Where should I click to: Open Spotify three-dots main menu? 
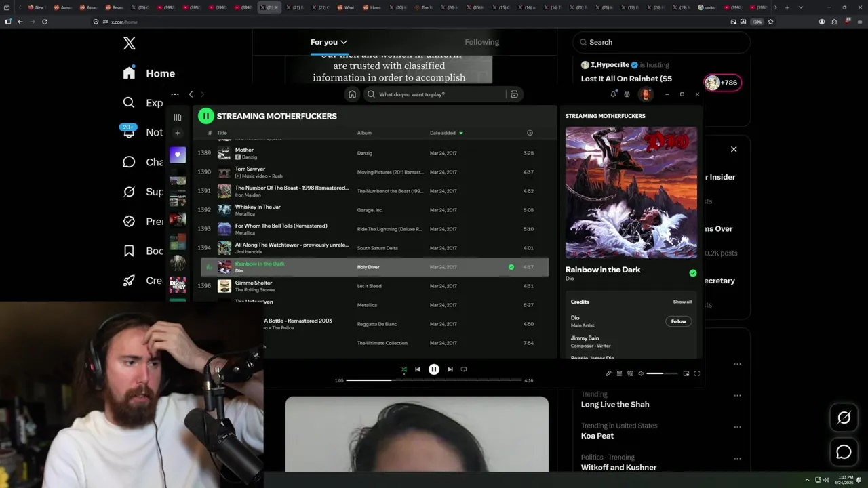[174, 94]
